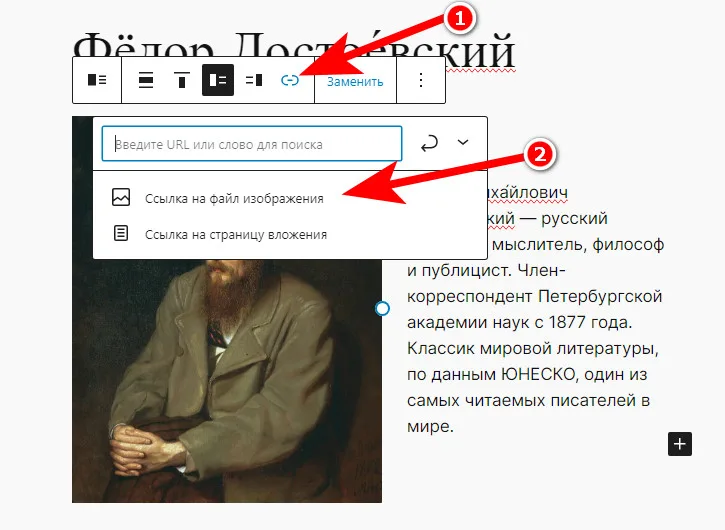Click the insert link chain icon
This screenshot has width=725, height=530.
[x=290, y=80]
